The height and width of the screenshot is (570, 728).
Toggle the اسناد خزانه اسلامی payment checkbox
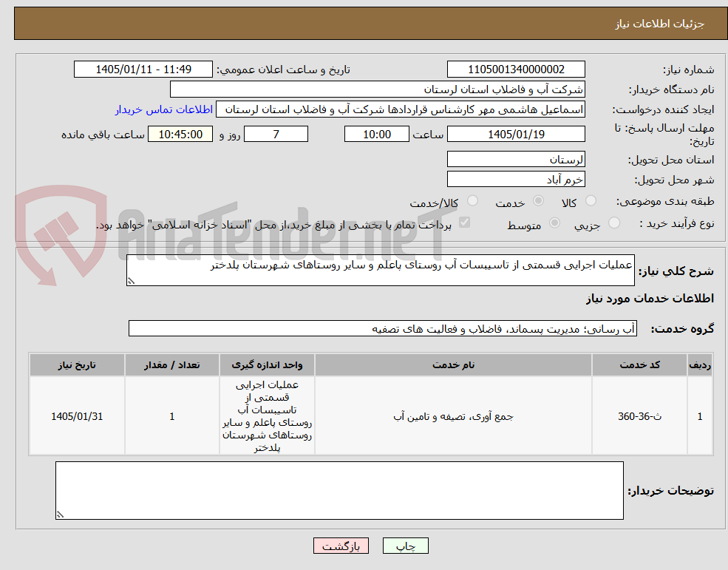pos(464,223)
